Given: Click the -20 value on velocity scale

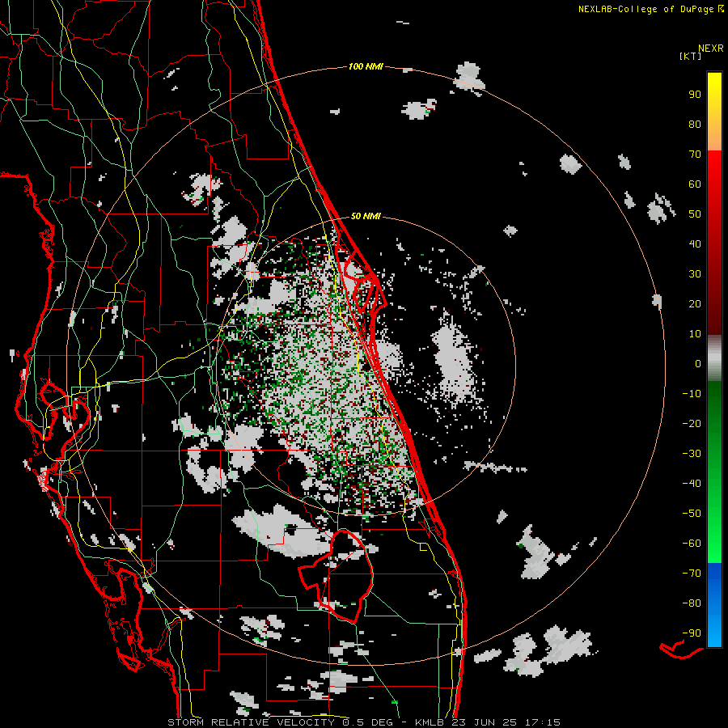Looking at the screenshot, I should (692, 424).
